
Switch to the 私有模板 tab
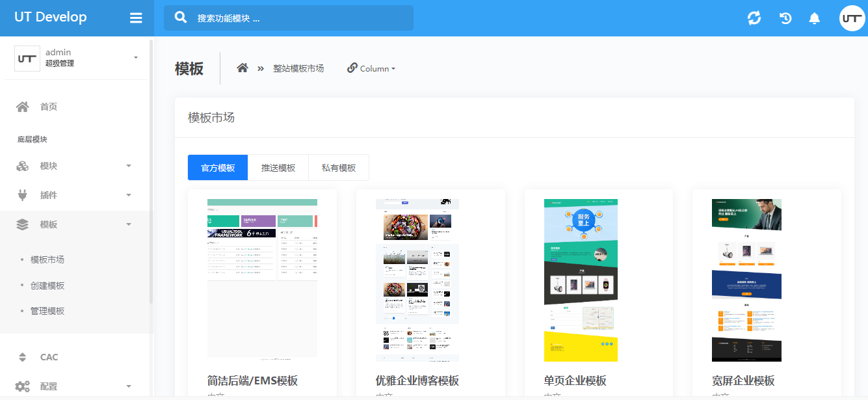point(339,168)
